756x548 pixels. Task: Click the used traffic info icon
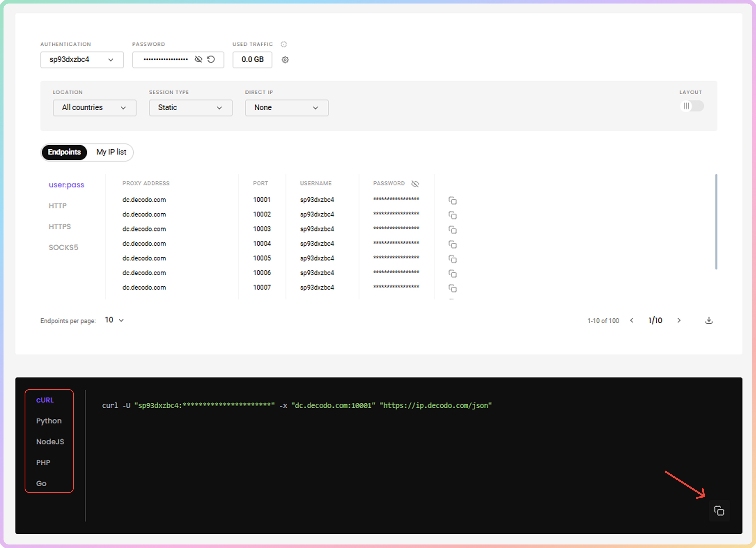click(x=284, y=44)
